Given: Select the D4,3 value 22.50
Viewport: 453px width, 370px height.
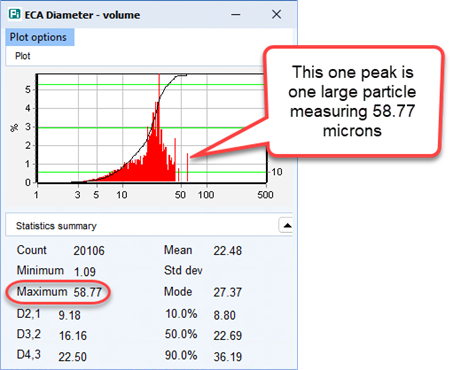Looking at the screenshot, I should tap(72, 357).
